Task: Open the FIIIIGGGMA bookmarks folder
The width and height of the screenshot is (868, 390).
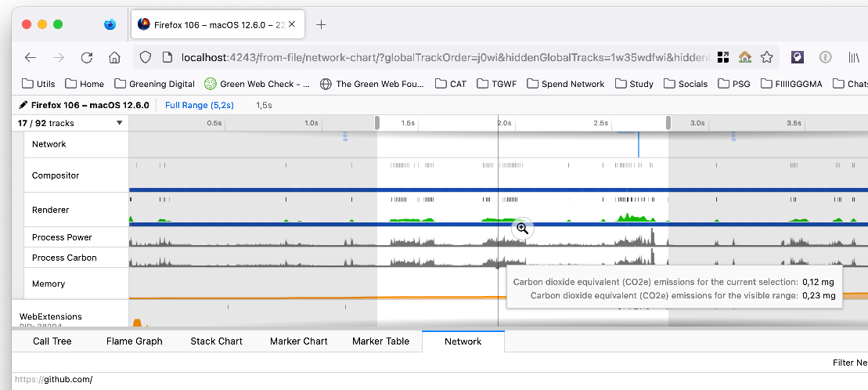Action: (x=791, y=84)
